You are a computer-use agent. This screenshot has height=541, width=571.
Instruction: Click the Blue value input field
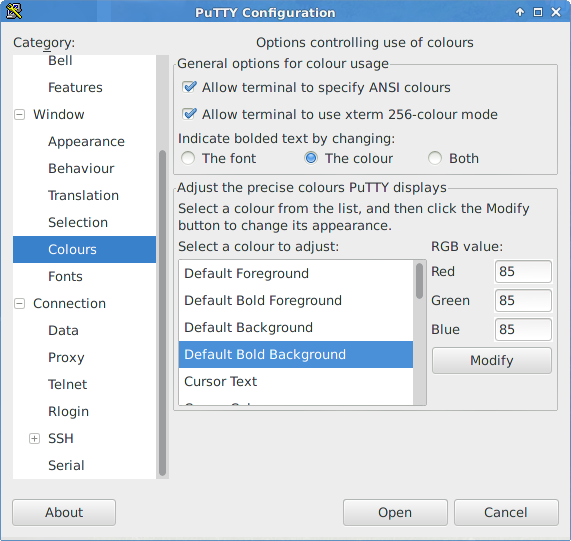[x=523, y=329]
